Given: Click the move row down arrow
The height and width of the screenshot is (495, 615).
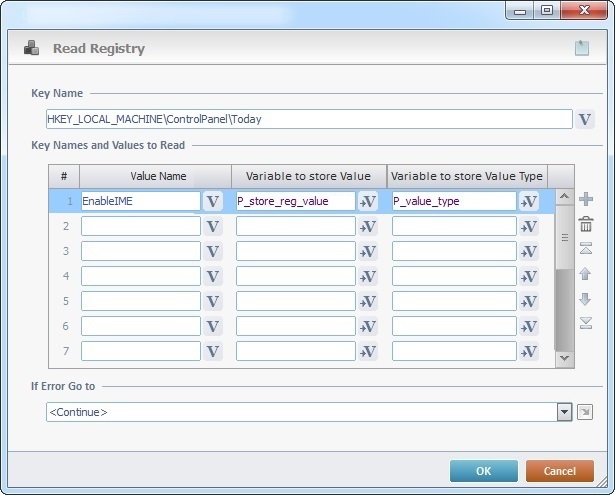Looking at the screenshot, I should pos(586,298).
